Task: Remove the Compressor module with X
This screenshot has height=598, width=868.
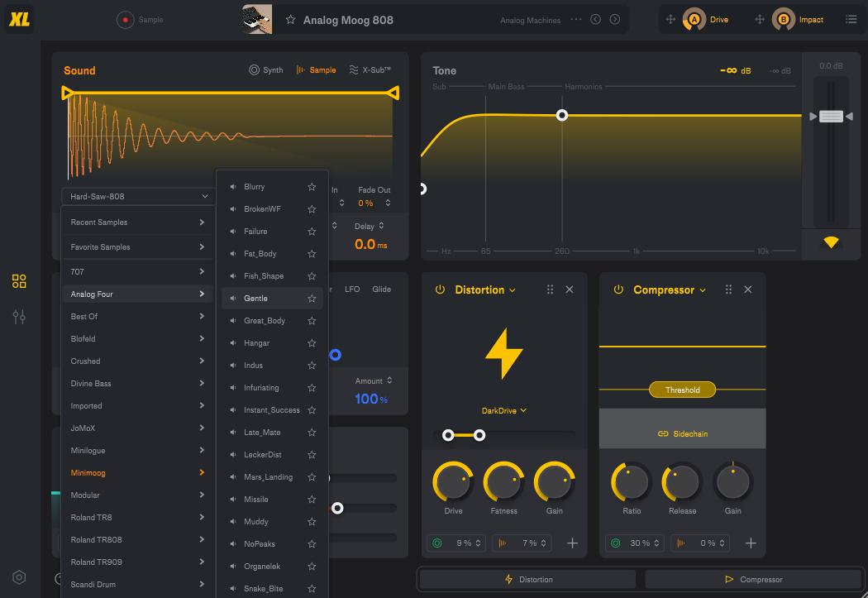Action: 748,289
